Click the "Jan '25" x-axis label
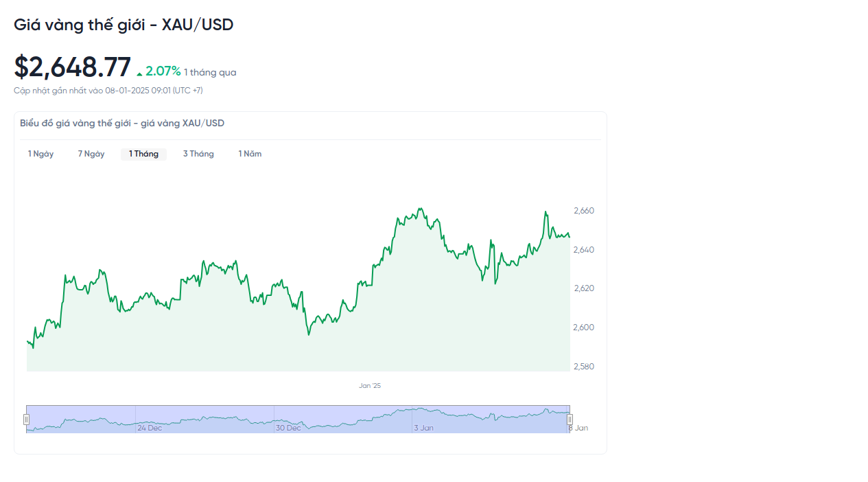Image resolution: width=868 pixels, height=482 pixels. coord(369,386)
